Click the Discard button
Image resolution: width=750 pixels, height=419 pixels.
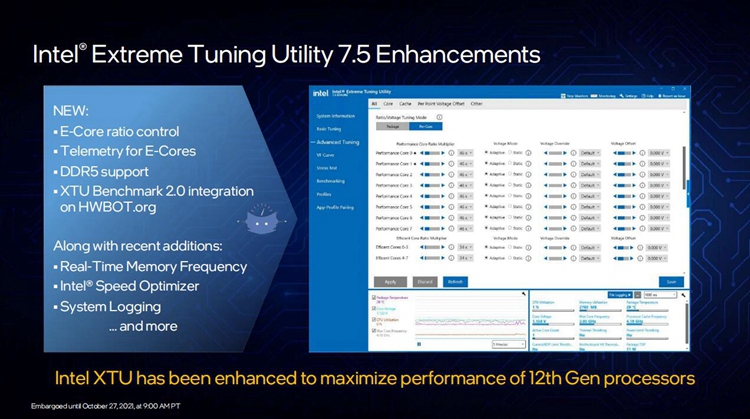(425, 282)
